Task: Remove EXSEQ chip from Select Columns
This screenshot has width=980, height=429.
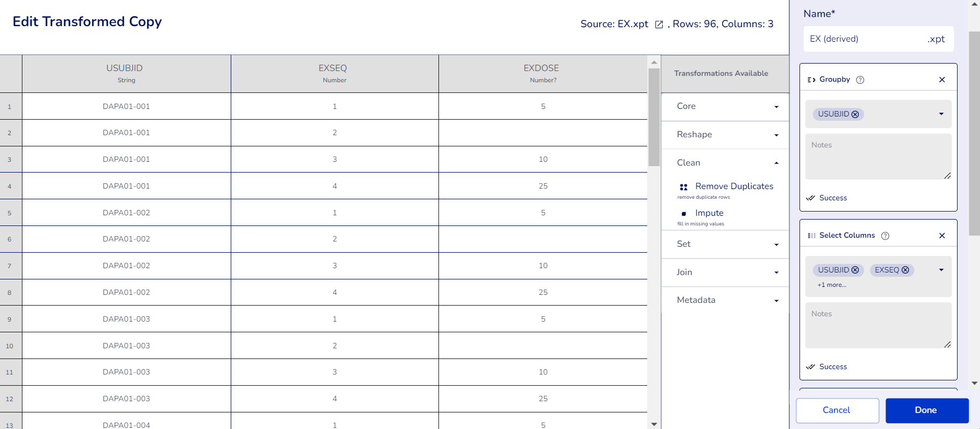Action: 905,270
